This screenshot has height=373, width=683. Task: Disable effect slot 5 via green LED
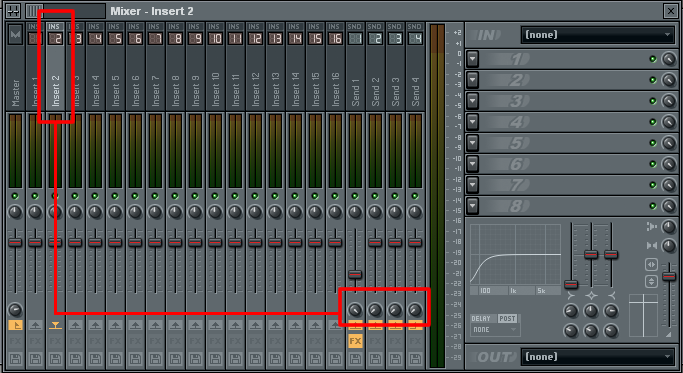click(x=653, y=143)
